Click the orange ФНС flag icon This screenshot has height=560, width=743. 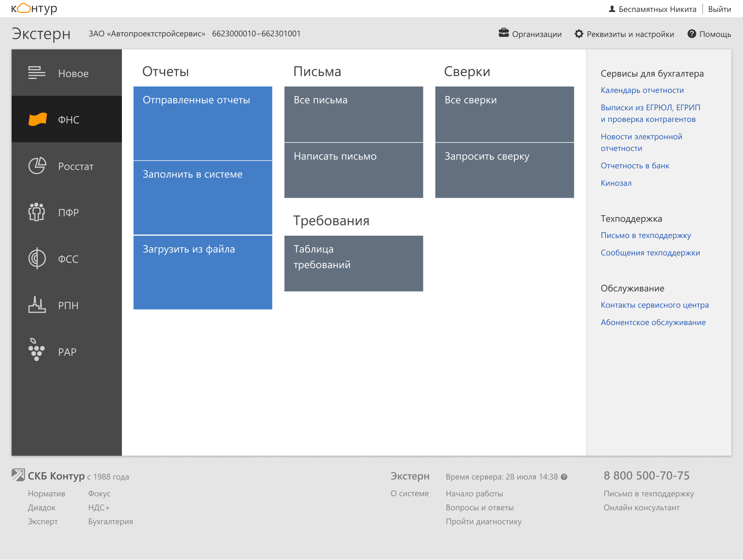[38, 119]
